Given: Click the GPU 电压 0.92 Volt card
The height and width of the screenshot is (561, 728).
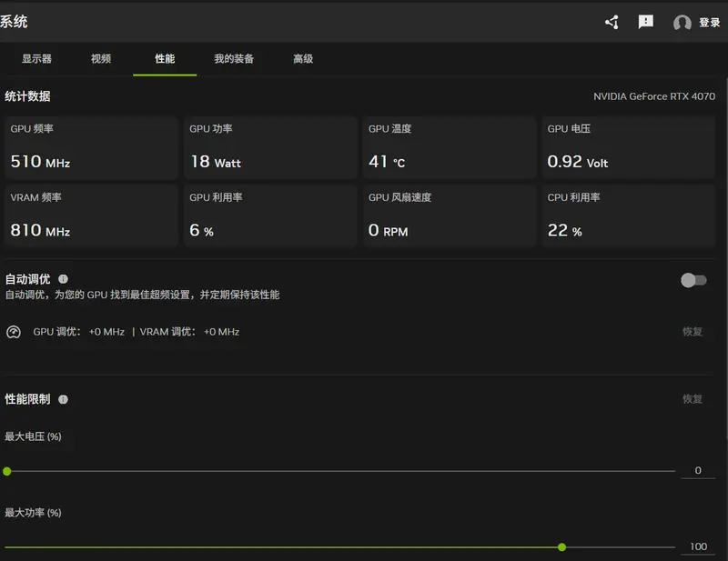Looking at the screenshot, I should click(x=629, y=148).
